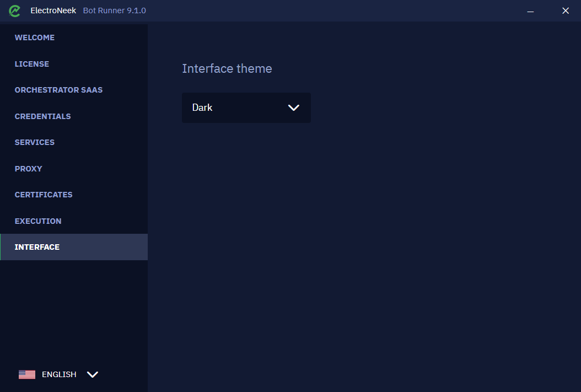Open the Interface theme Dark dropdown

246,108
